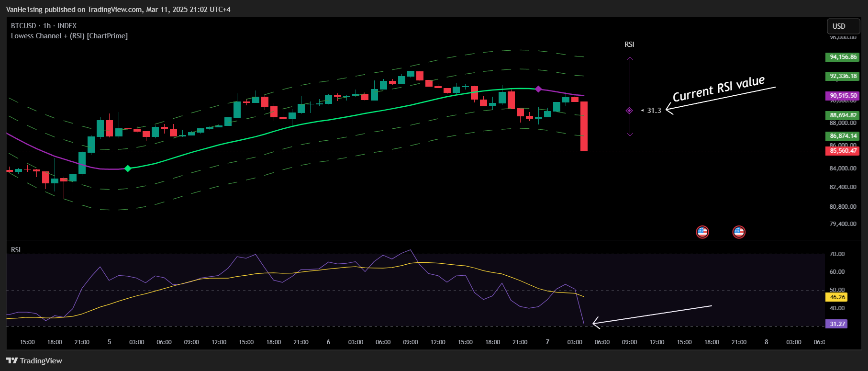Click the purple 90,515.50 price label

(843, 96)
